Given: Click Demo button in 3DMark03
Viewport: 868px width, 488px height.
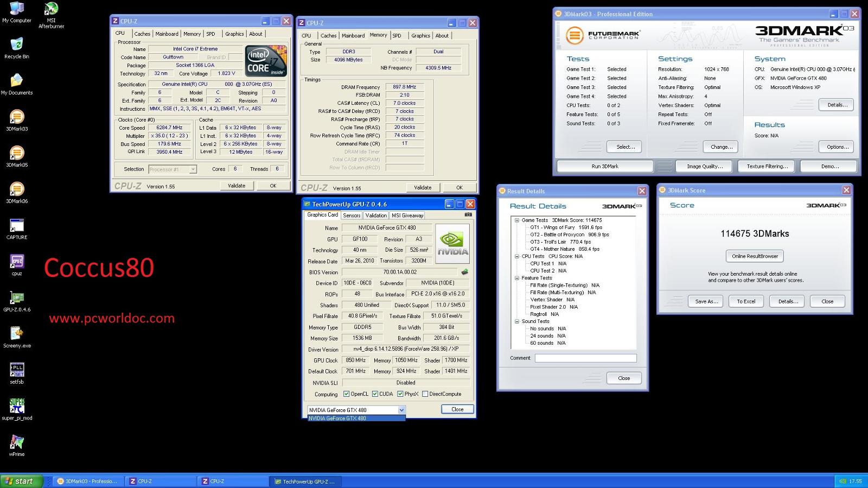Looking at the screenshot, I should point(829,166).
